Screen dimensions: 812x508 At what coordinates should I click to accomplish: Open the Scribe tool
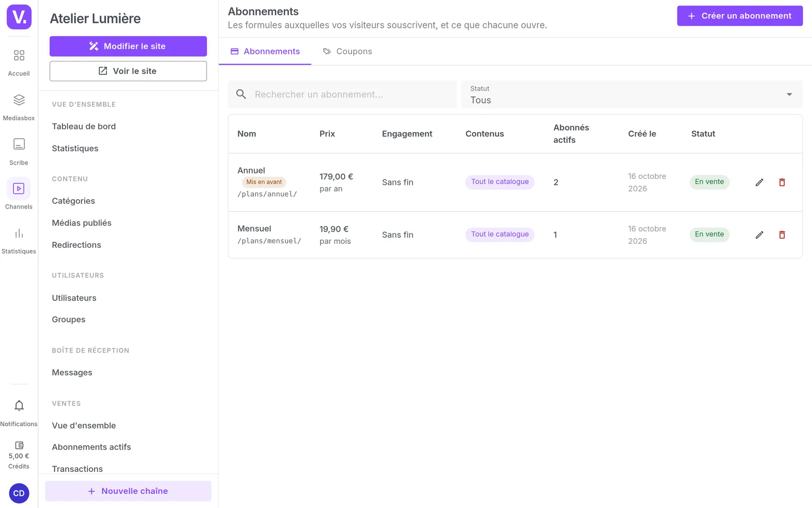(x=19, y=152)
